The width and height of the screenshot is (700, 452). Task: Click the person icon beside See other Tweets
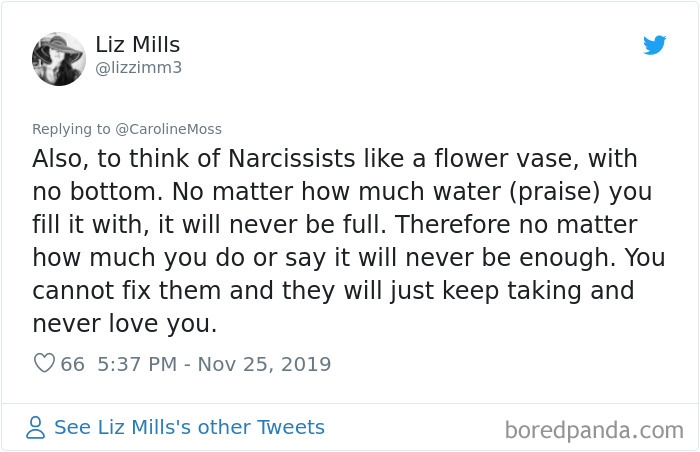tap(36, 428)
